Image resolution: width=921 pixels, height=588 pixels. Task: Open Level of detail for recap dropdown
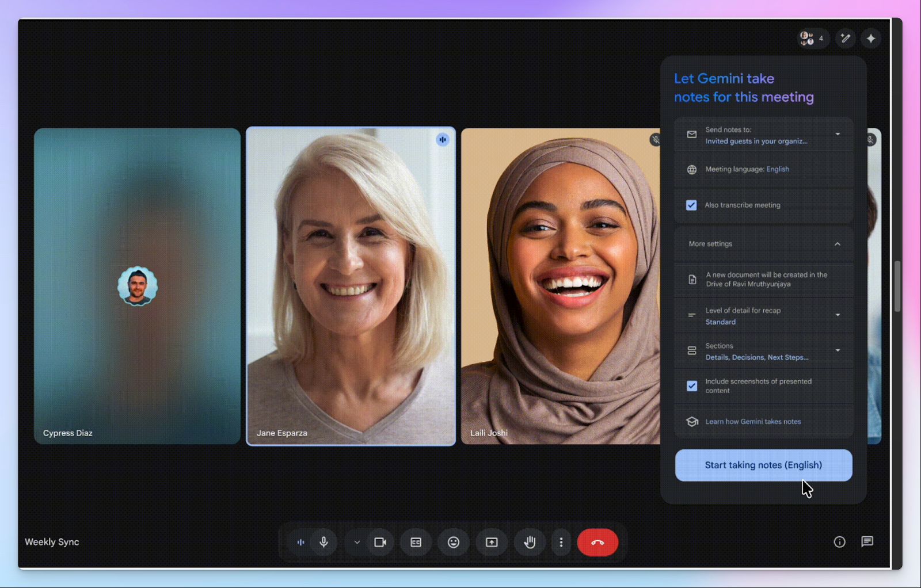(x=837, y=315)
